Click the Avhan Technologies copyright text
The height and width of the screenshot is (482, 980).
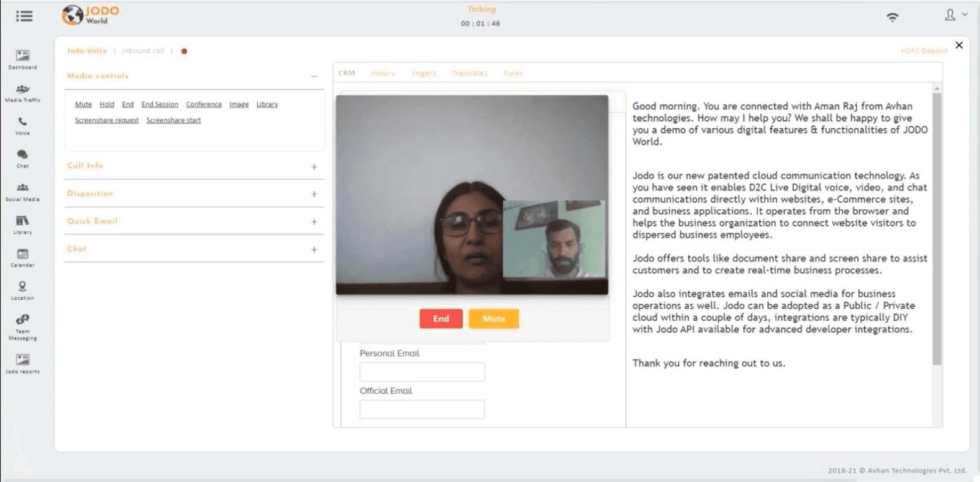(x=897, y=471)
